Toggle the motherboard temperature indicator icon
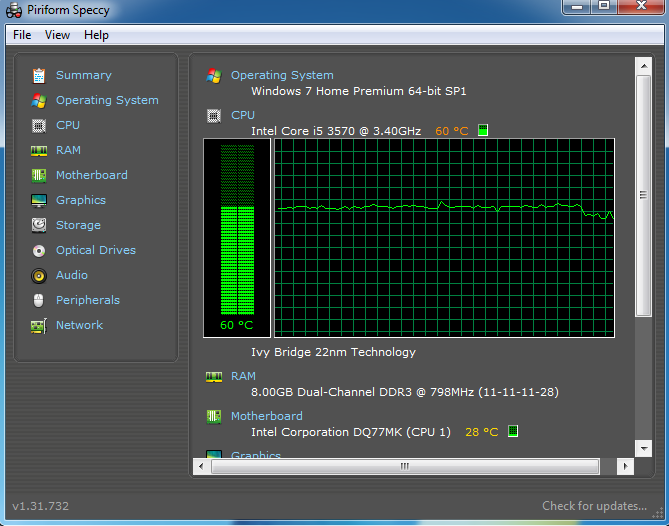Image resolution: width=669 pixels, height=526 pixels. coord(513,431)
